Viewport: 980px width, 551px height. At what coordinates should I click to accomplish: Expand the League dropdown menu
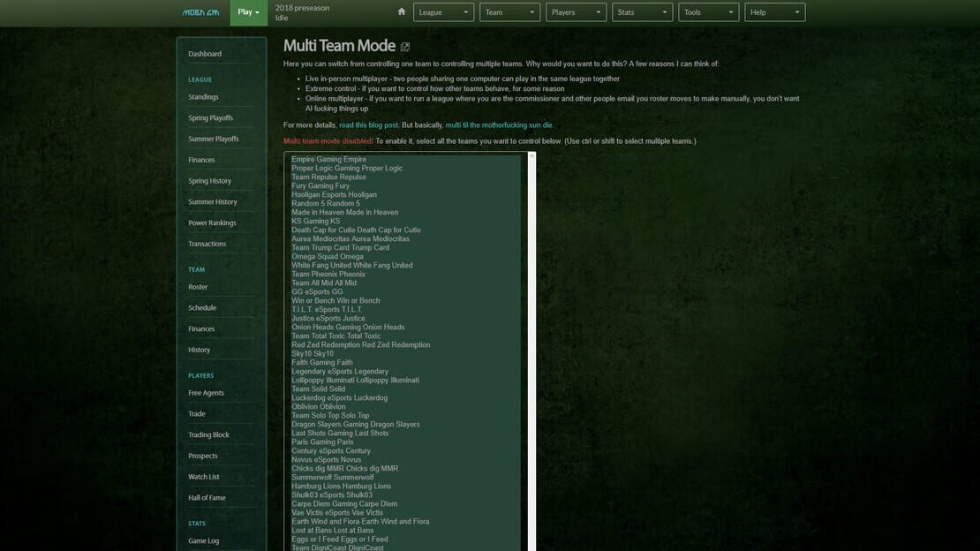coord(443,12)
